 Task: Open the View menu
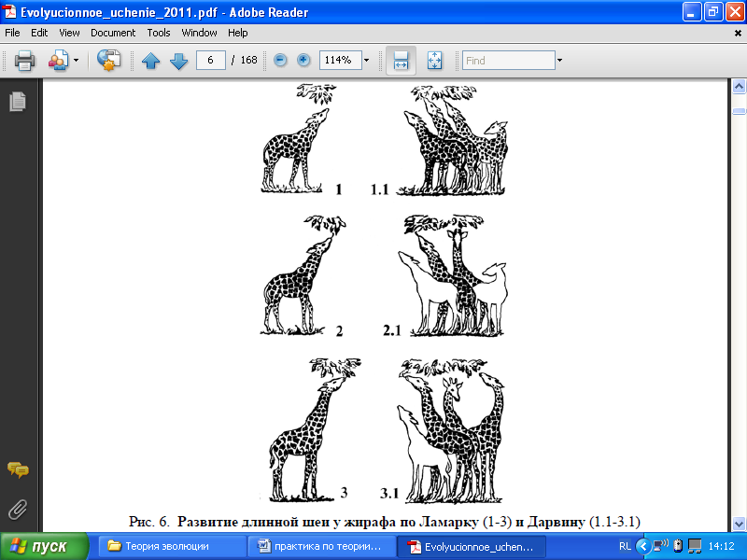(69, 33)
